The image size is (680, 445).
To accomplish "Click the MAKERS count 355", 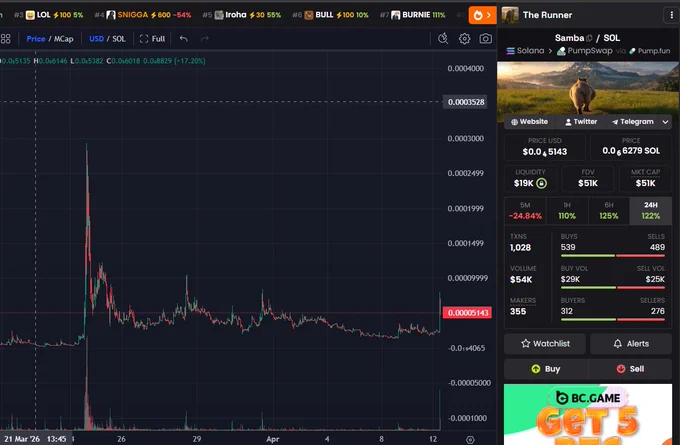I will [518, 311].
